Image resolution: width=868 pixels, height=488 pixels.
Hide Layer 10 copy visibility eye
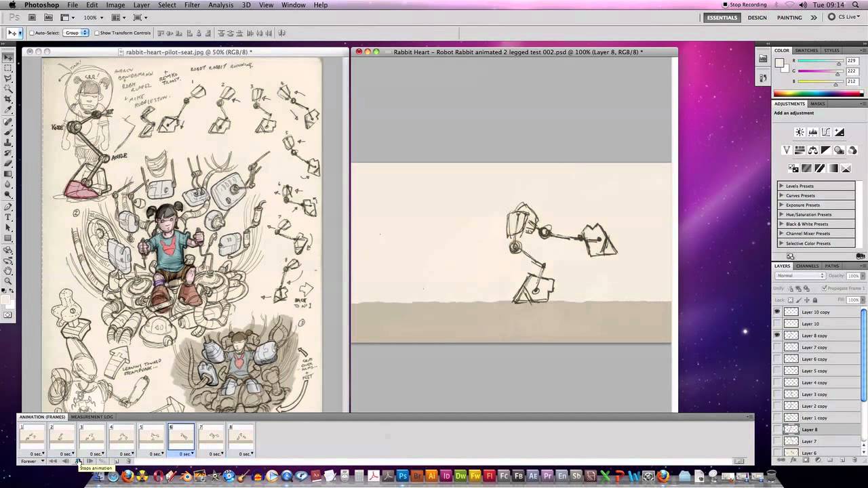click(777, 312)
